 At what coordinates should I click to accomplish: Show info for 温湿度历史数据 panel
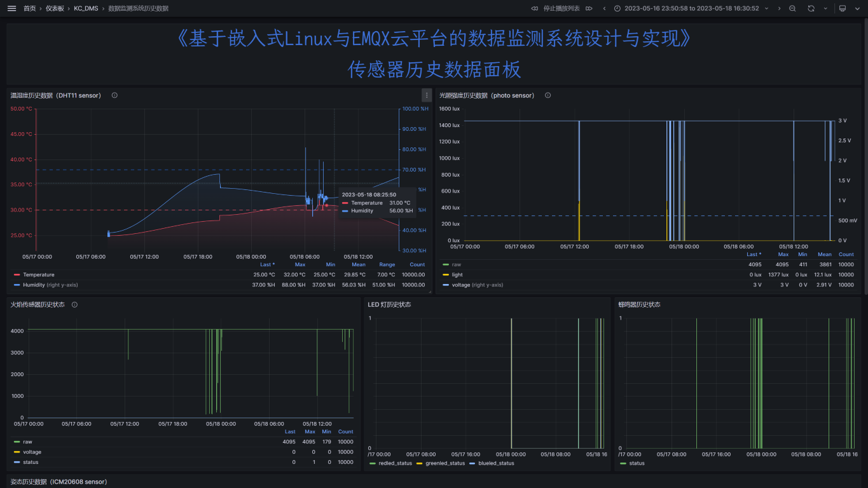tap(114, 95)
